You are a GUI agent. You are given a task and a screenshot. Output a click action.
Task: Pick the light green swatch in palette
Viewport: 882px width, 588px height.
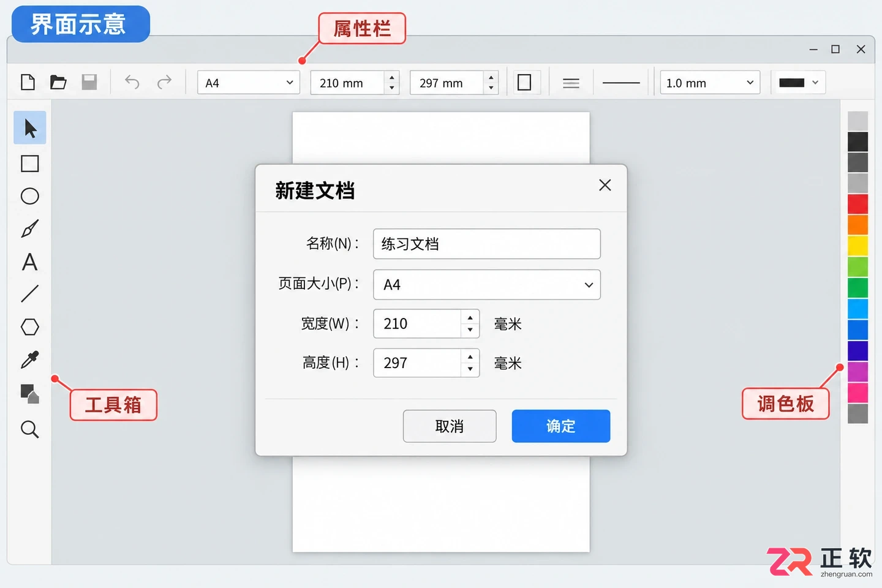pyautogui.click(x=858, y=267)
